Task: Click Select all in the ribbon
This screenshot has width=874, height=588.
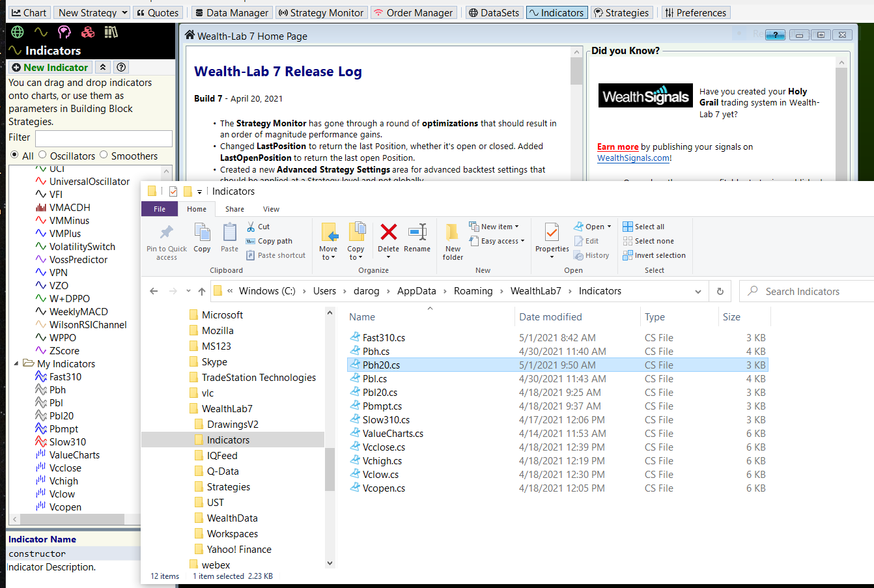Action: pyautogui.click(x=643, y=227)
